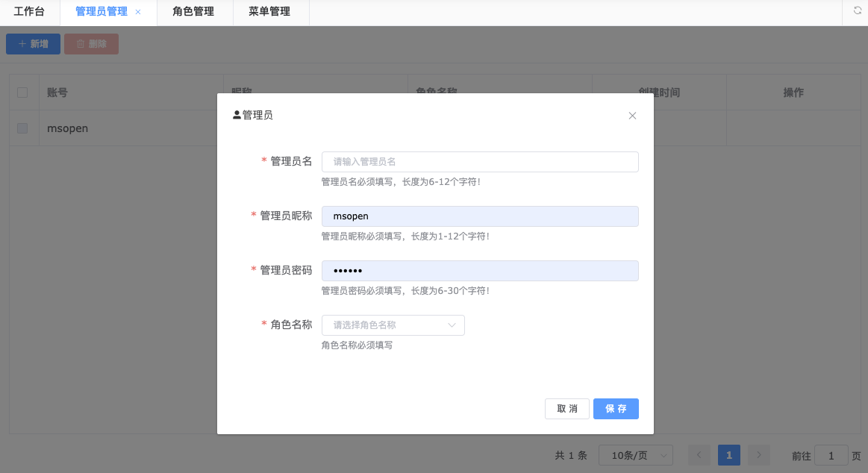Click the user icon beside 管理员 title
868x473 pixels.
237,116
